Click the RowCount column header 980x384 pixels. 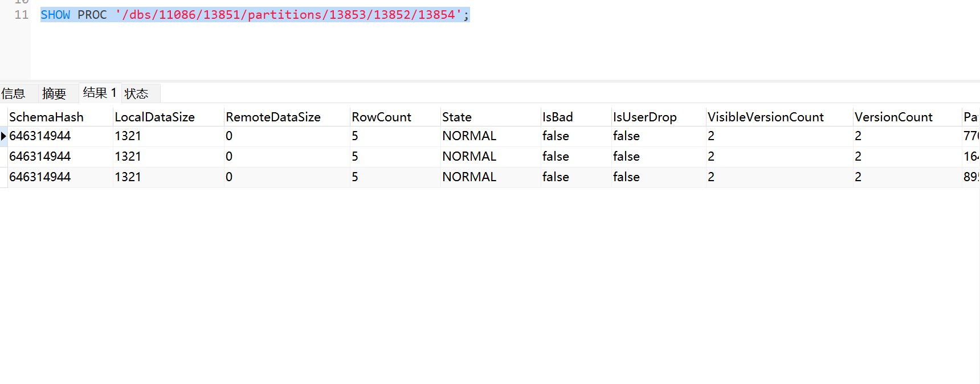(382, 117)
